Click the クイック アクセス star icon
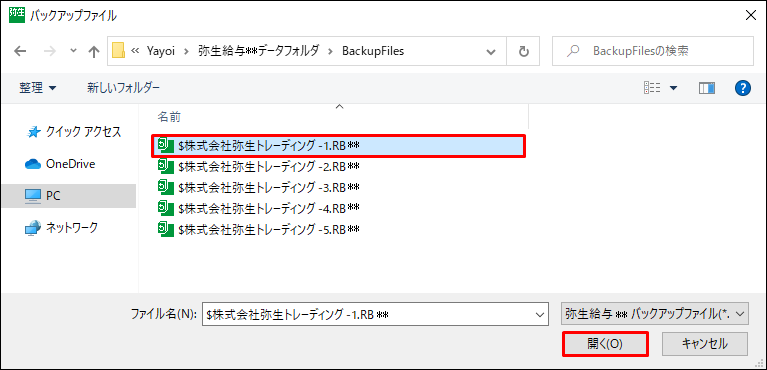767x370 pixels. tap(33, 132)
